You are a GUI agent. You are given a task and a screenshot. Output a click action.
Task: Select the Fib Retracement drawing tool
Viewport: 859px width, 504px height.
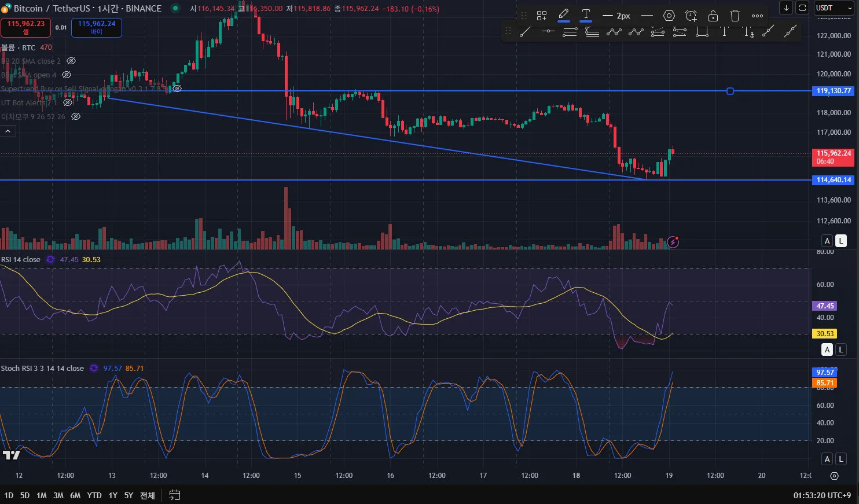[570, 32]
